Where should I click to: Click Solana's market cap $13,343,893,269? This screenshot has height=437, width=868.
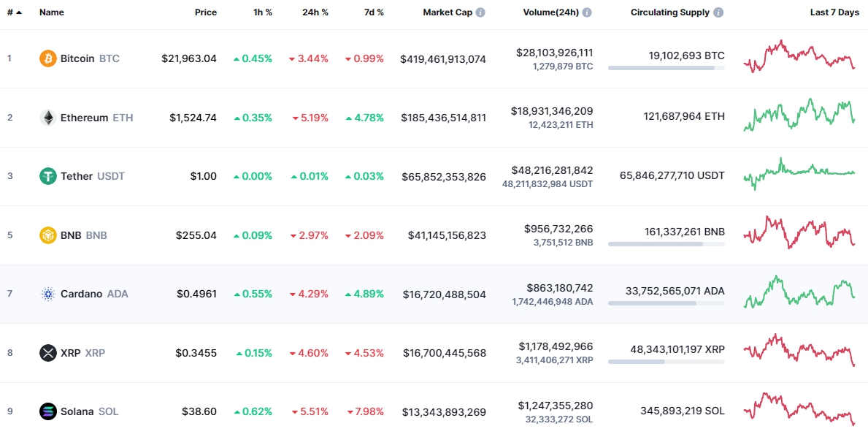(x=445, y=412)
